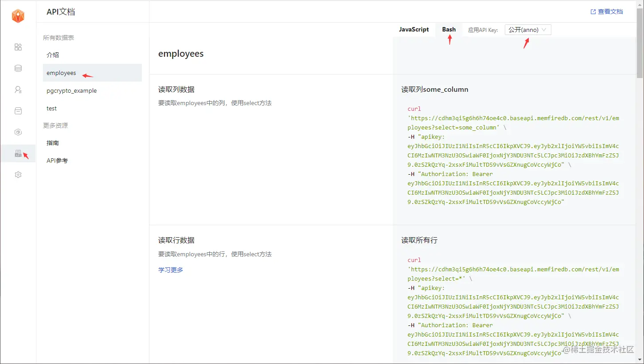Click the 要读取employees中的列 description text
The height and width of the screenshot is (364, 644).
coord(215,103)
